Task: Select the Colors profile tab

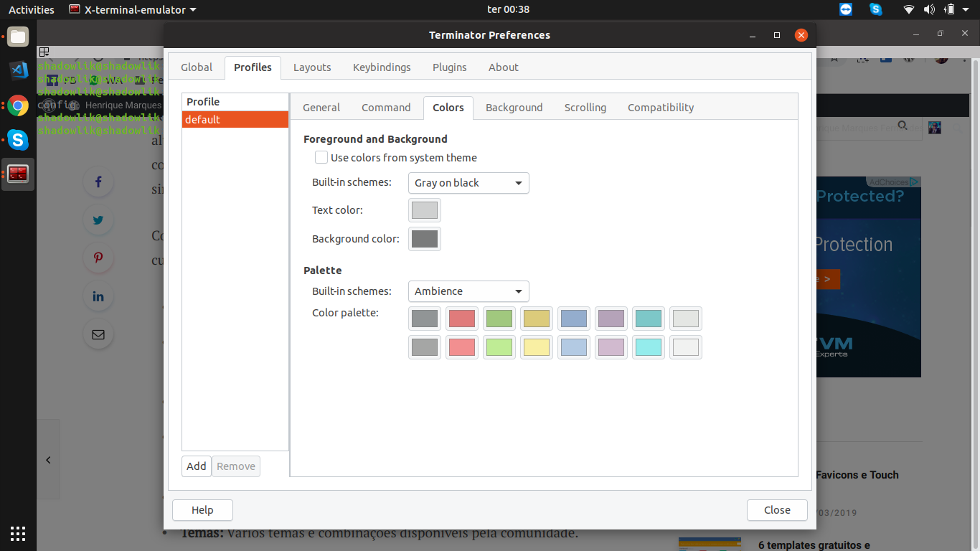Action: pos(448,108)
